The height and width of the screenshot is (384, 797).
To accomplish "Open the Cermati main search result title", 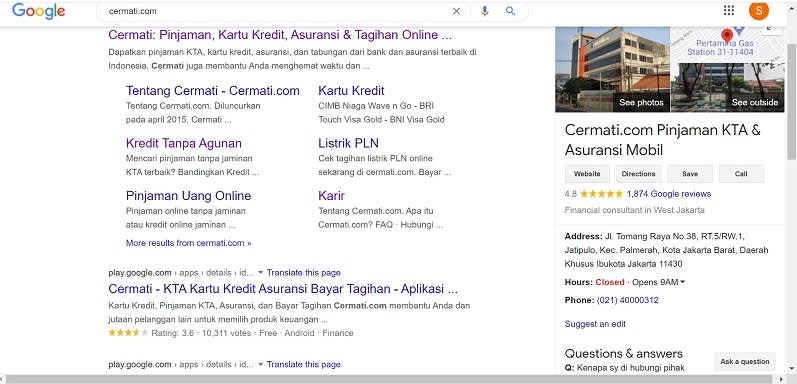I will [x=280, y=35].
